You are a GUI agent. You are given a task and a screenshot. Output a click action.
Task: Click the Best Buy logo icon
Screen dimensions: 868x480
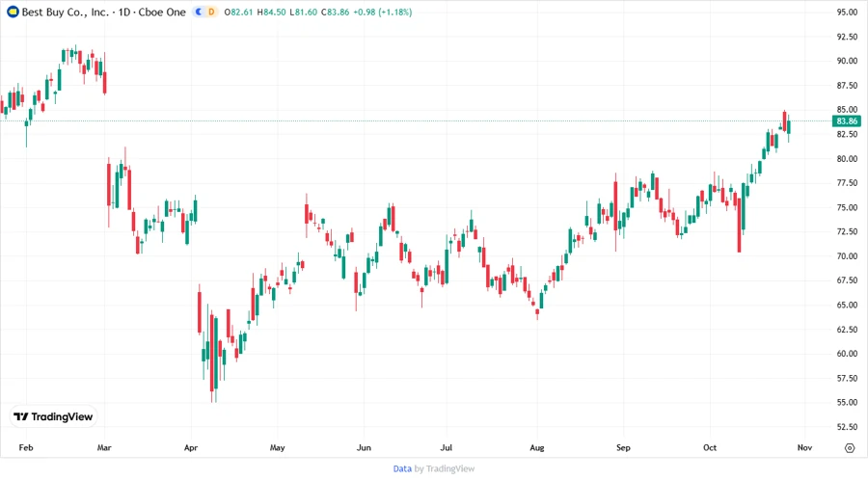(13, 12)
